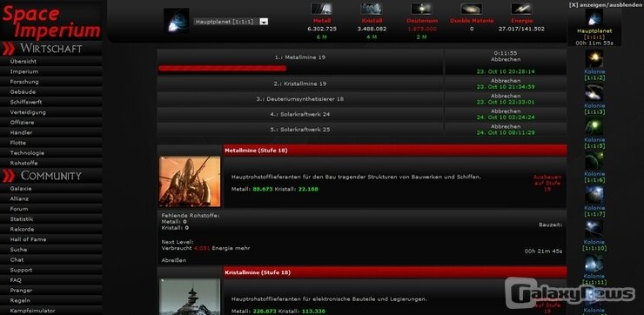Click the Metall resource icon

(x=322, y=9)
